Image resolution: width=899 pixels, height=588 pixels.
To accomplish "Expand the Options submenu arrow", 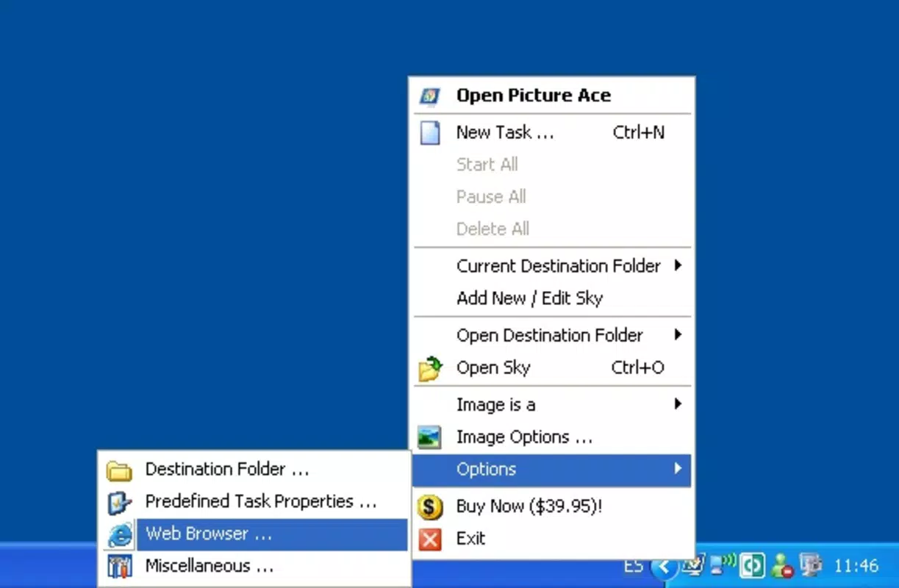I will click(x=678, y=469).
